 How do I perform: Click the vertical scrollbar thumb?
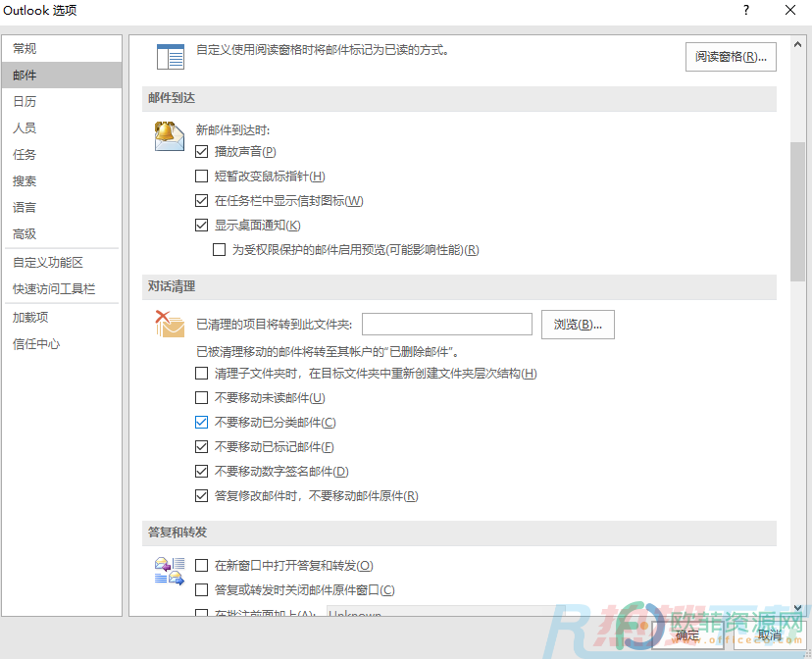[x=797, y=211]
